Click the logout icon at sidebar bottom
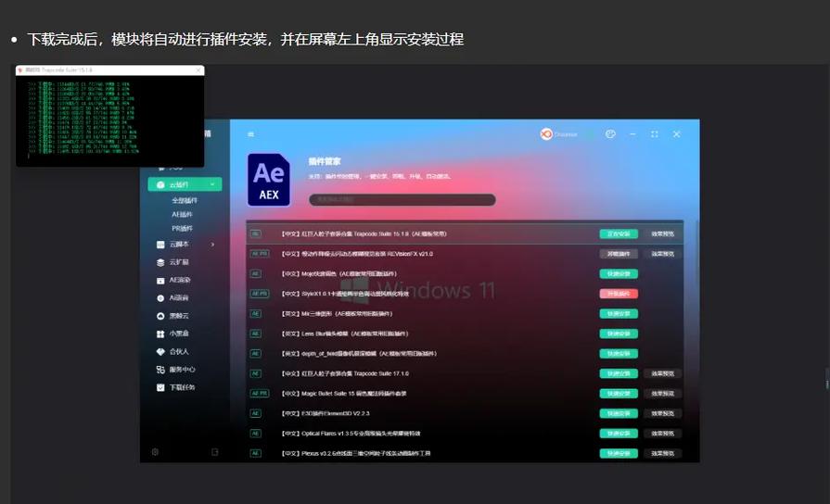The image size is (830, 504). tap(214, 452)
